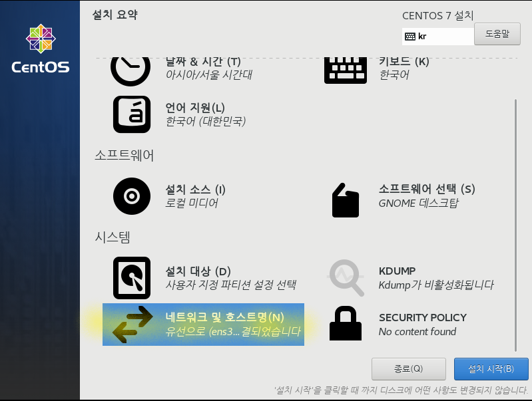Open KDUMP settings label
532x401 pixels.
pos(397,271)
